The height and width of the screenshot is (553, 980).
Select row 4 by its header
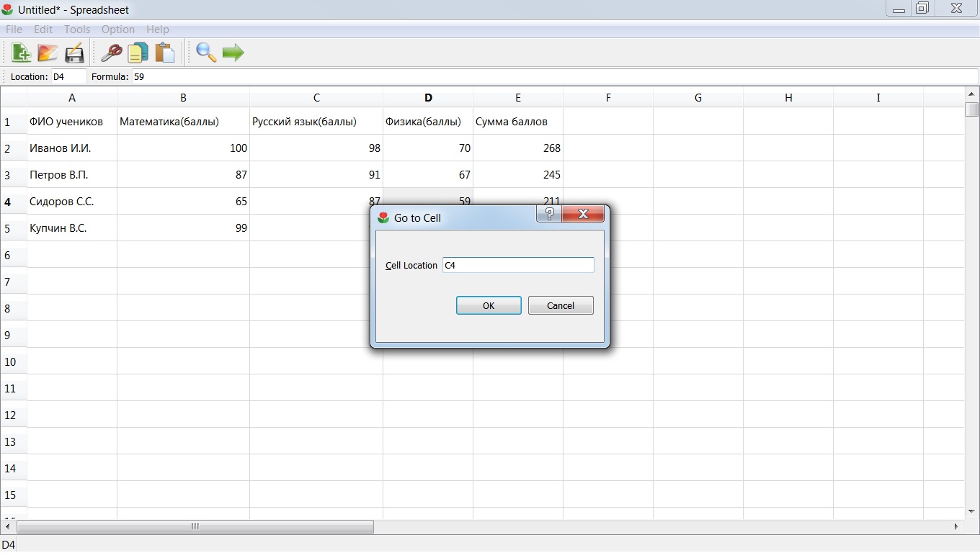click(x=14, y=202)
